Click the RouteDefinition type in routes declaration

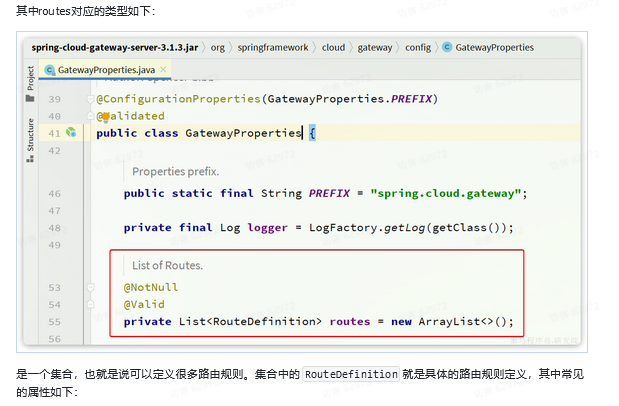264,321
